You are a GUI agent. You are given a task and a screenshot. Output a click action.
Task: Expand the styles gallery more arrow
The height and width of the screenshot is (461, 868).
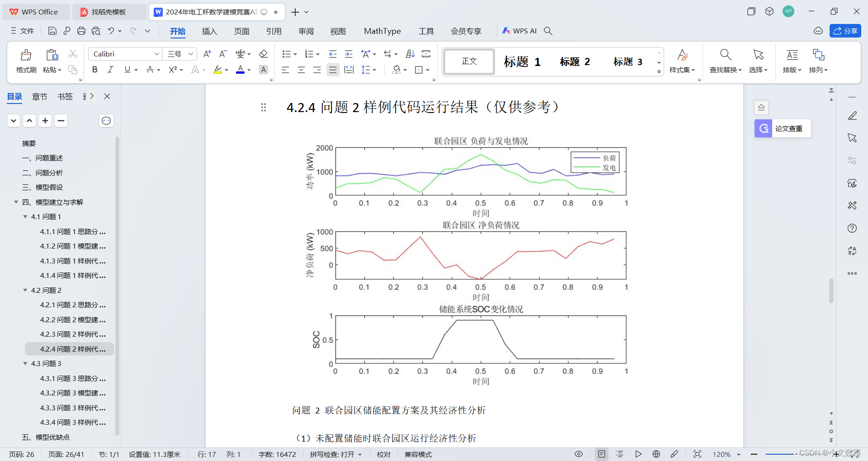point(659,71)
